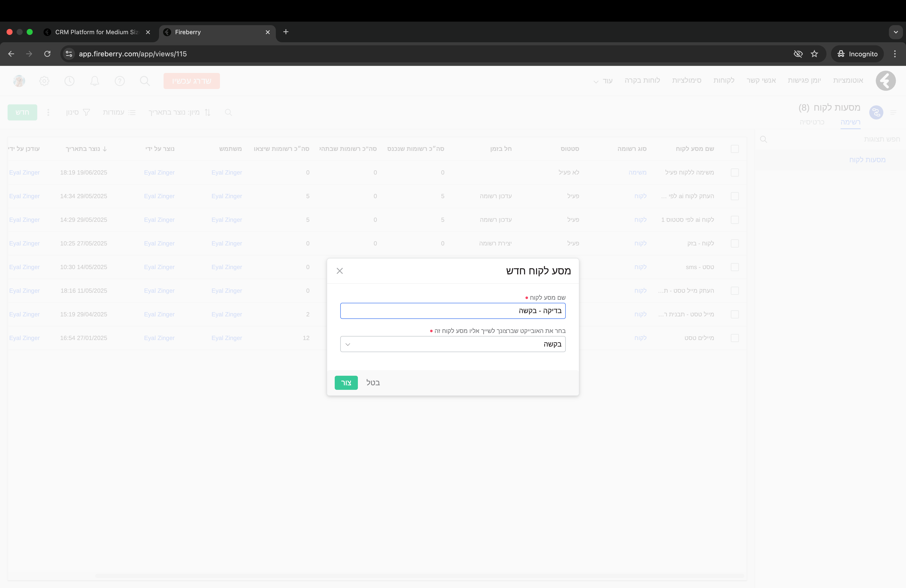Click the green צור create button
The image size is (906, 588).
[x=346, y=383]
